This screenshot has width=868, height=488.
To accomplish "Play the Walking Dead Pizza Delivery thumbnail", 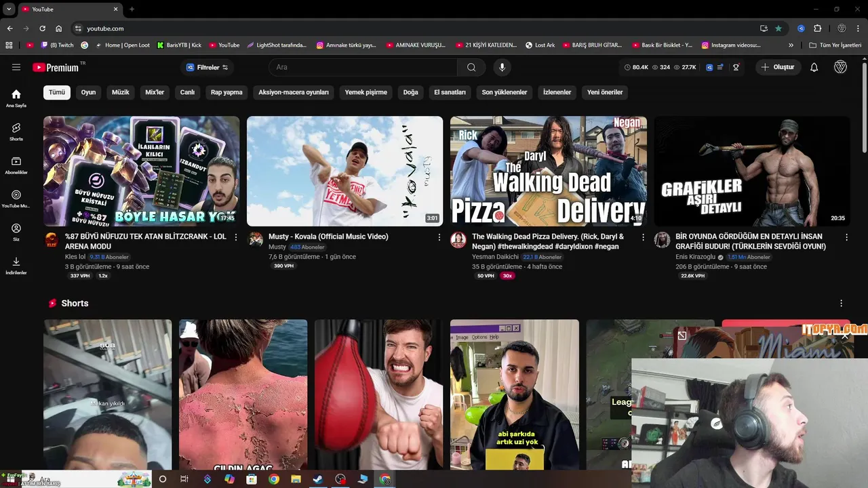I will point(548,171).
